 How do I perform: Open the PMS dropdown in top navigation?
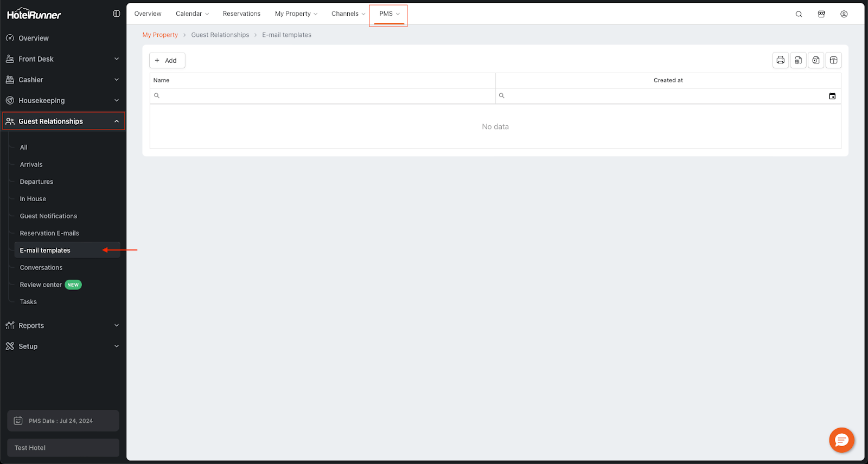388,14
